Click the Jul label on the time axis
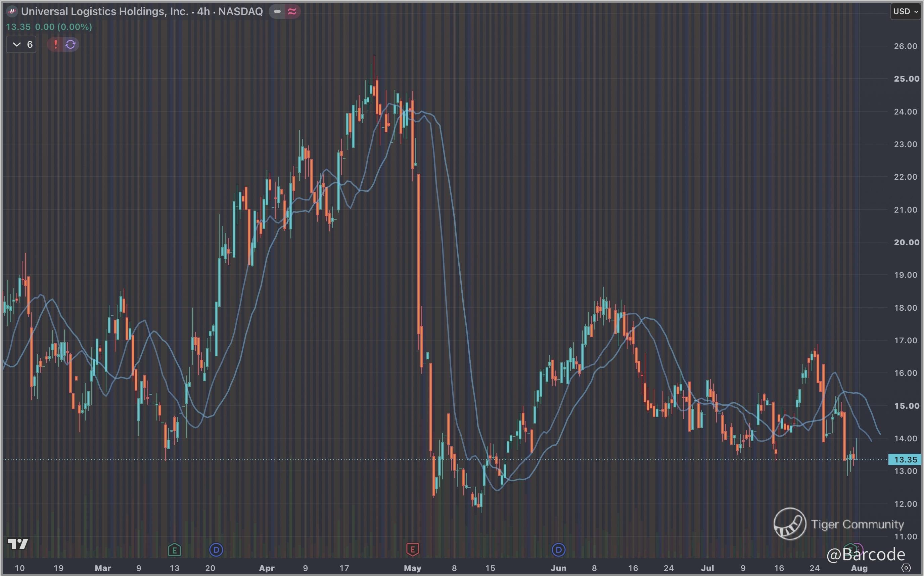Image resolution: width=924 pixels, height=576 pixels. pos(707,568)
